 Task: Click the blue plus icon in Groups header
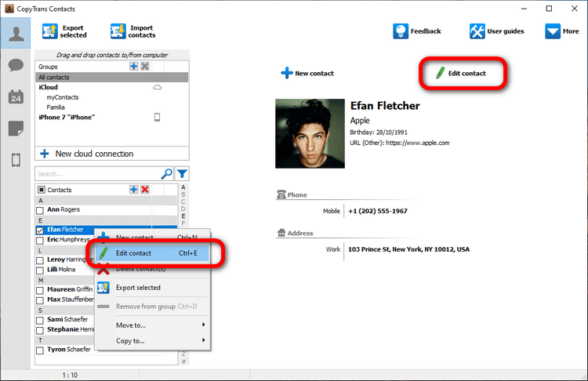[x=134, y=67]
